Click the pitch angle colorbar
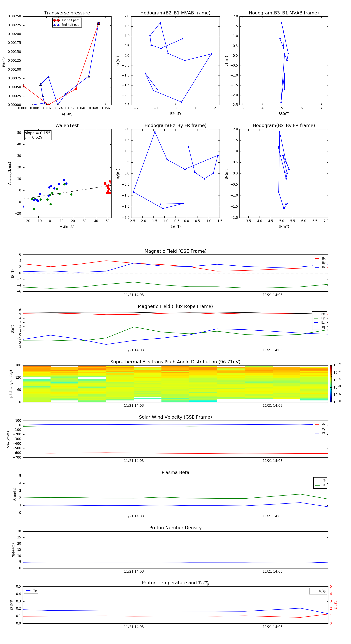The width and height of the screenshot is (351, 644). coord(331,383)
